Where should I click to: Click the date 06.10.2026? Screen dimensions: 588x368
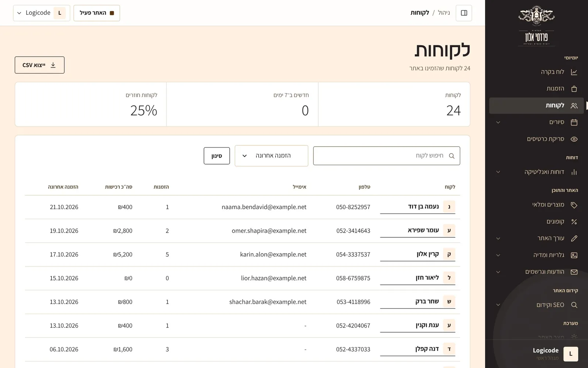click(64, 349)
